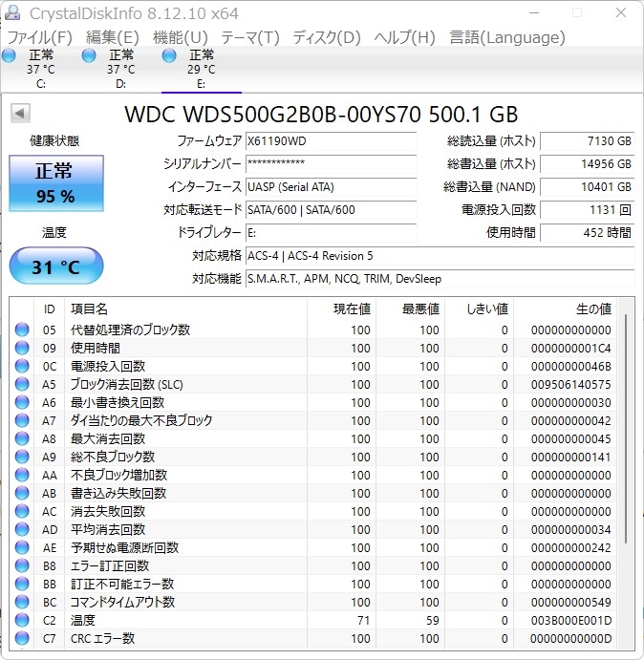Go to previous disk with left arrow
The height and width of the screenshot is (660, 644).
[20, 113]
